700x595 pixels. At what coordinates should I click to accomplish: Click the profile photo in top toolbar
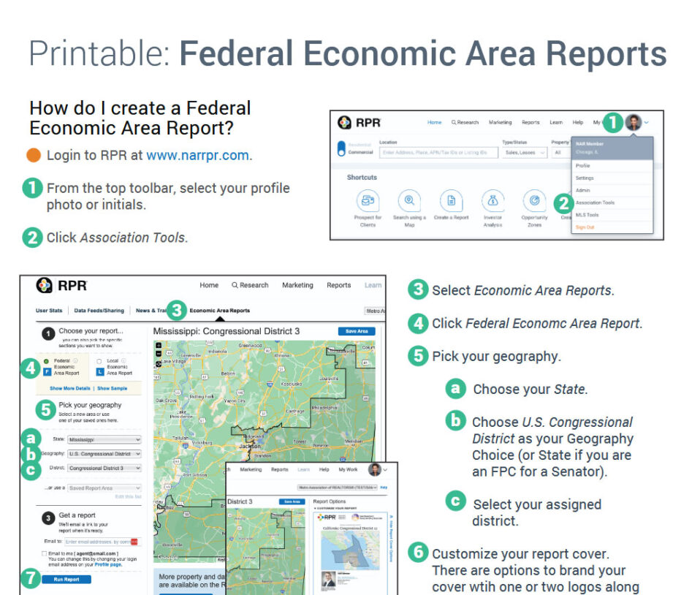click(633, 122)
